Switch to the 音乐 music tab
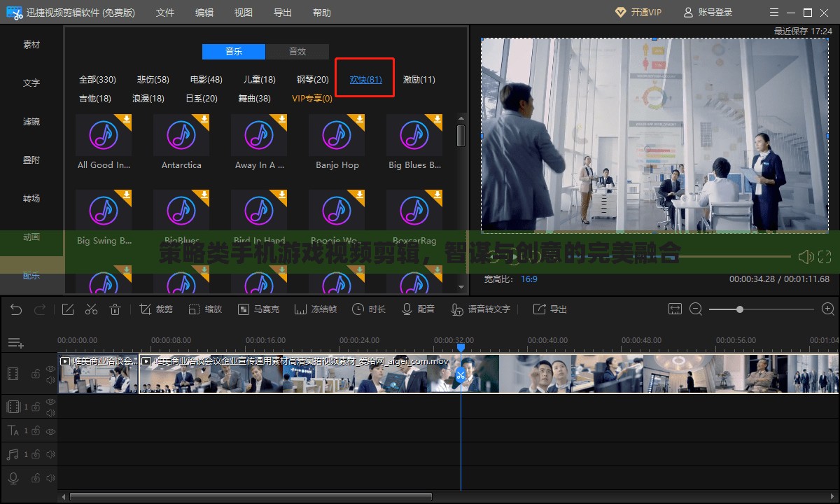840x504 pixels. click(x=234, y=52)
